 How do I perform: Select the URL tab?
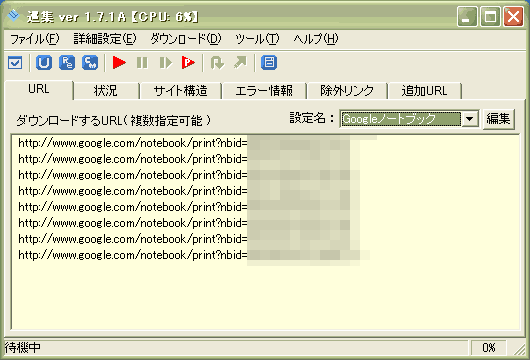point(39,89)
